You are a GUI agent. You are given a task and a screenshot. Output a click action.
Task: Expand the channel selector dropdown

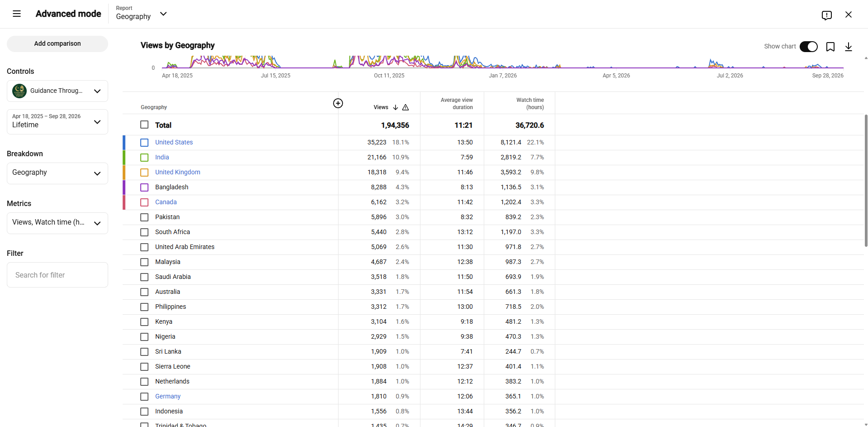click(x=57, y=91)
